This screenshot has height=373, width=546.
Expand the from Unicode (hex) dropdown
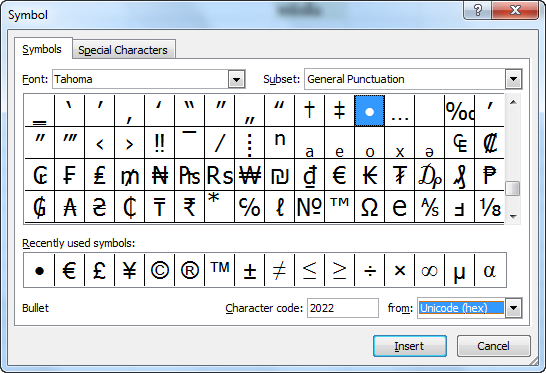pyautogui.click(x=513, y=308)
